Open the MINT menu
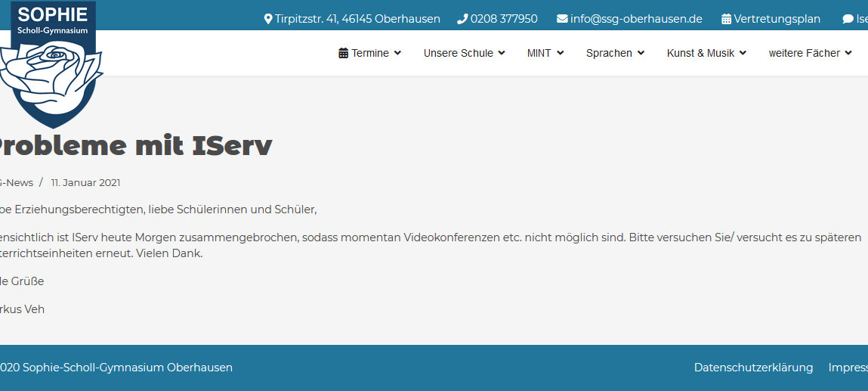The width and height of the screenshot is (868, 391). tap(539, 53)
